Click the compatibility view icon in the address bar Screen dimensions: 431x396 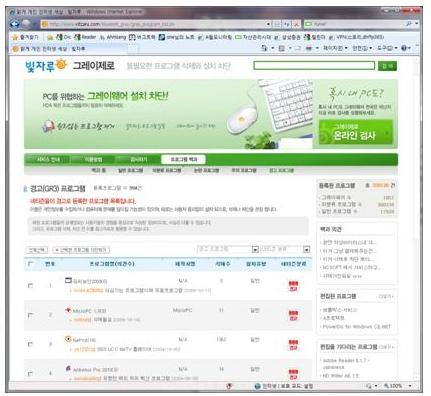point(277,24)
